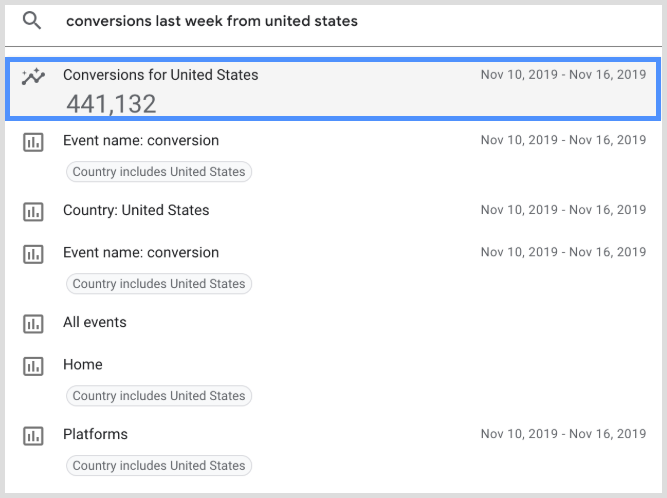Click the insights sparkle icon beside Conversions

33,78
